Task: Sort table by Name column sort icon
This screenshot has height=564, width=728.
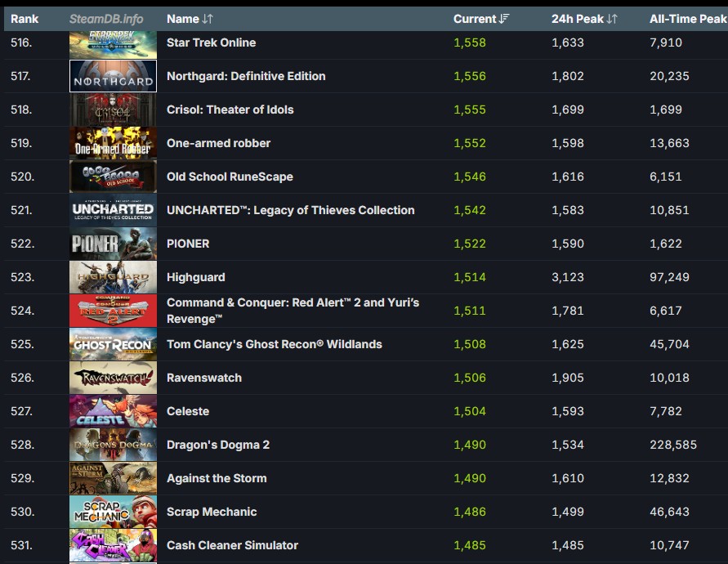Action: [x=208, y=19]
